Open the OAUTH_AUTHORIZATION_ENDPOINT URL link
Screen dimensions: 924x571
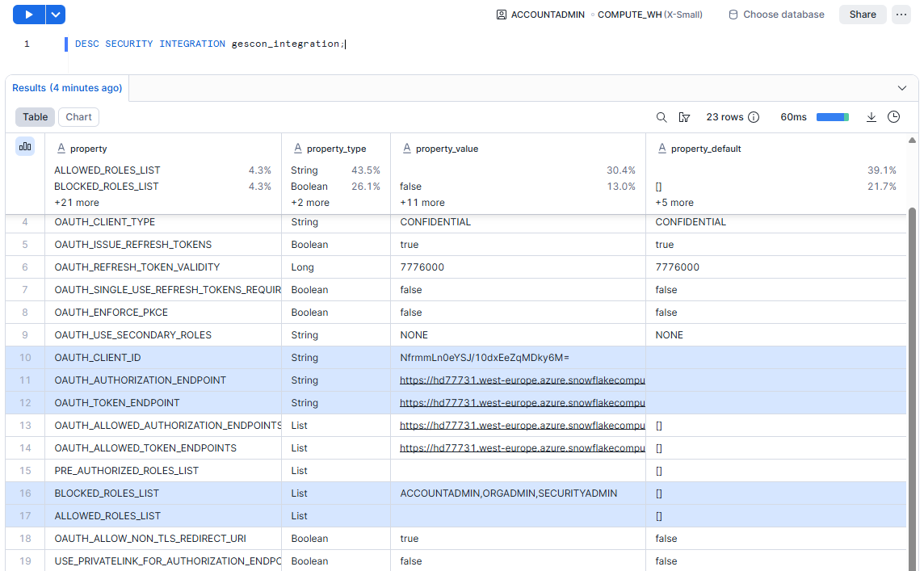(522, 380)
